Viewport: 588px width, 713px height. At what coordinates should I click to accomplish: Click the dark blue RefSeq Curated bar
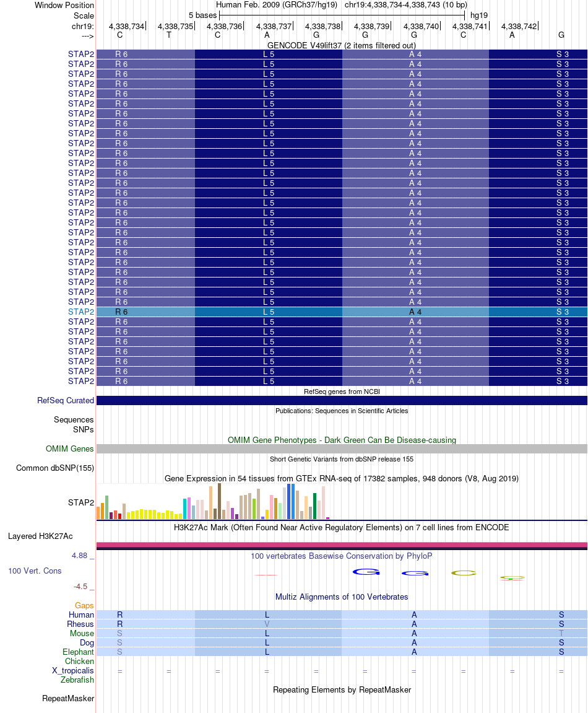click(342, 401)
